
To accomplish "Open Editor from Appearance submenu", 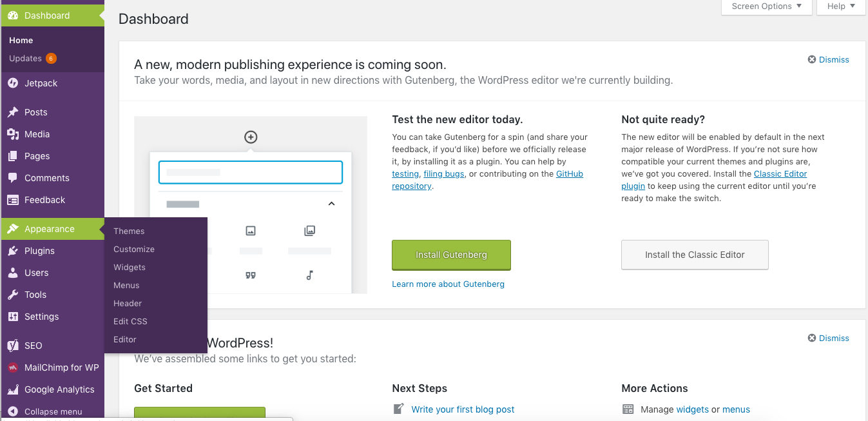I will 125,339.
